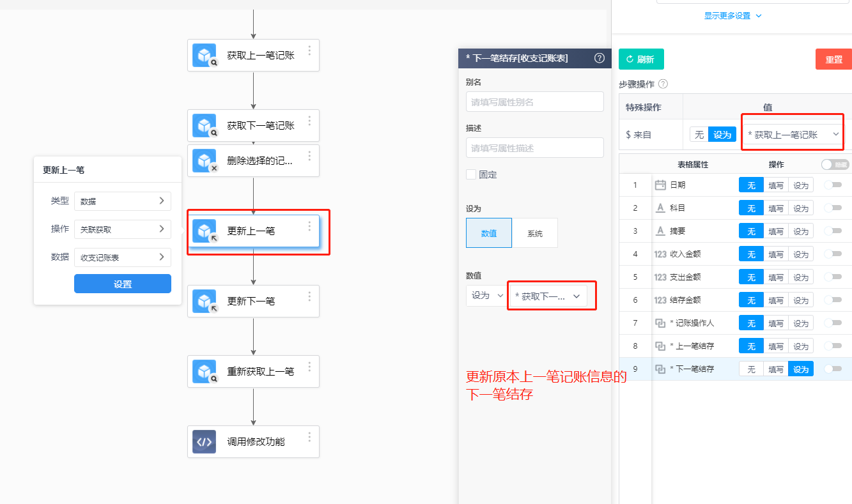Select 设为 for 来自 special operation
Viewport: 852px width, 504px height.
click(x=722, y=135)
